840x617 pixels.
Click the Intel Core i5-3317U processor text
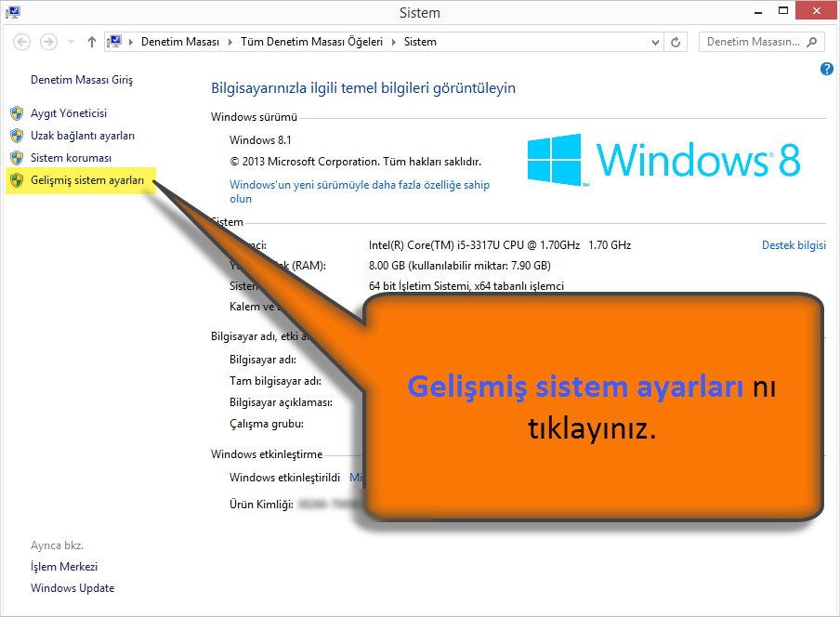[x=500, y=245]
